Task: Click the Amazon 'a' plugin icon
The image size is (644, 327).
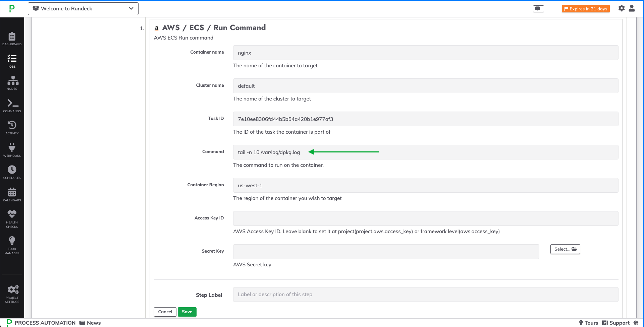Action: [x=156, y=28]
